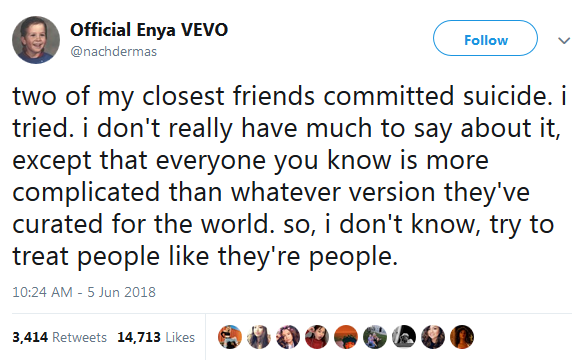Open the third liker avatar with the pink flower filter
The image size is (583, 360).
tap(288, 337)
